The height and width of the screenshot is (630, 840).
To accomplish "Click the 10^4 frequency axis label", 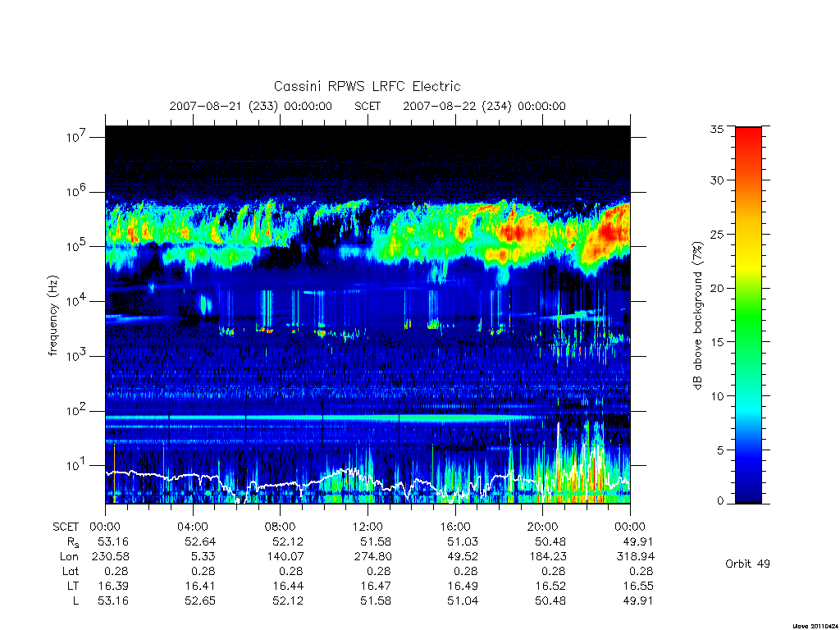I will (x=76, y=300).
